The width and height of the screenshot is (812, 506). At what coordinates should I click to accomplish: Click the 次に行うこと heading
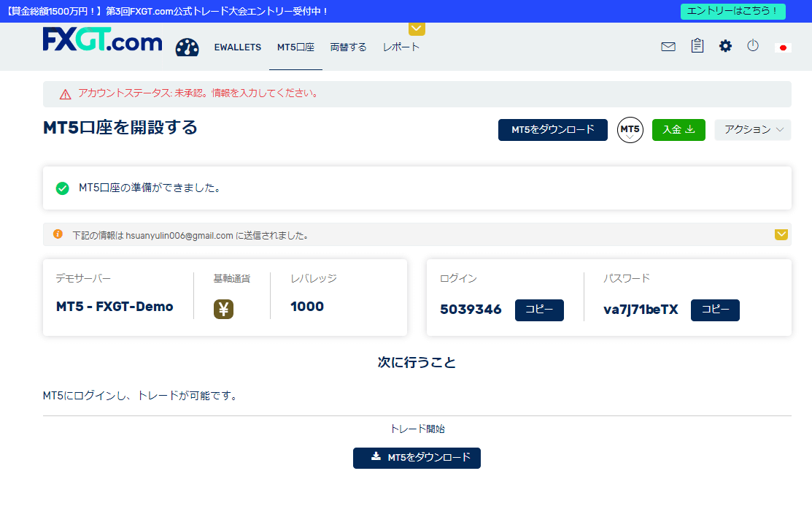point(417,362)
